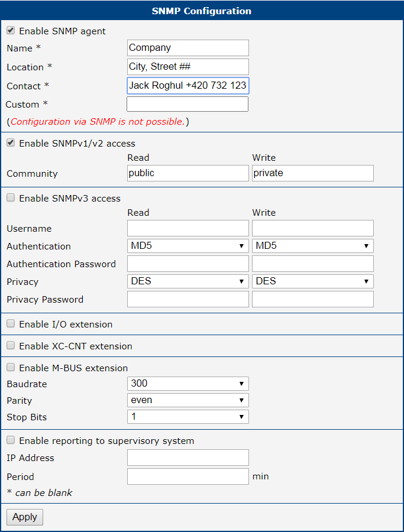
Task: Open the Write Authentication MD5 dropdown
Action: [x=313, y=246]
